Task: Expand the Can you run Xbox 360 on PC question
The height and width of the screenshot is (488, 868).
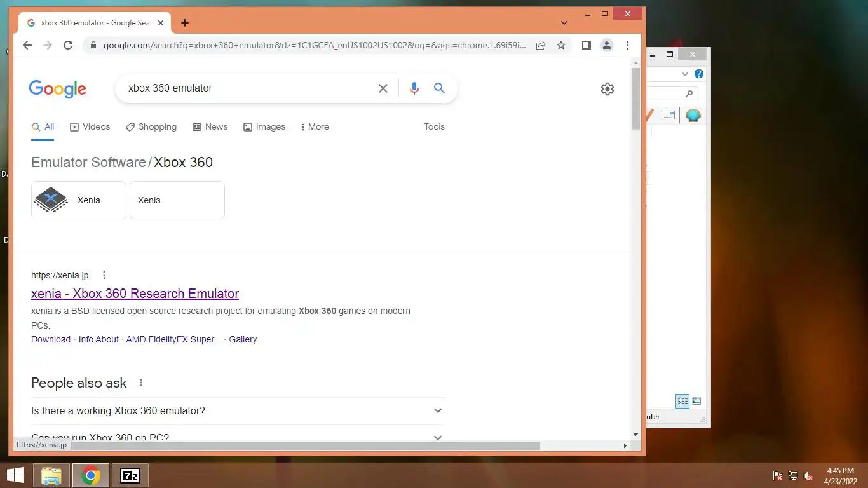Action: [238, 436]
